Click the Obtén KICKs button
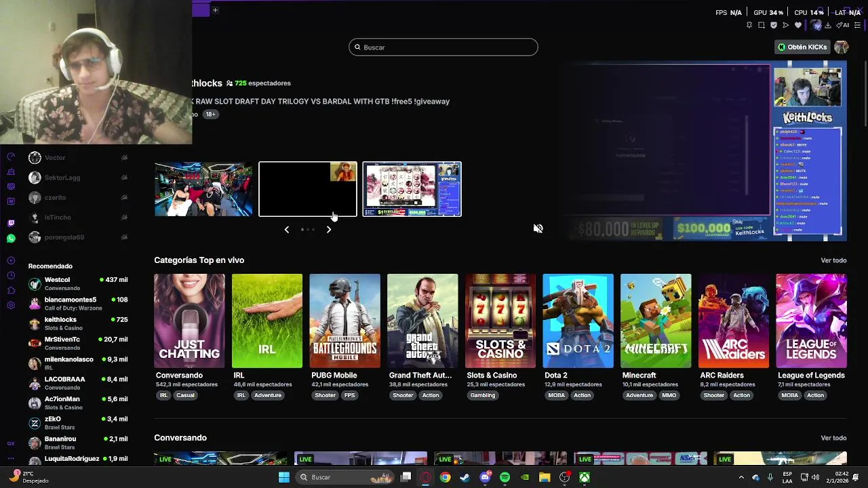This screenshot has height=488, width=868. click(x=803, y=47)
